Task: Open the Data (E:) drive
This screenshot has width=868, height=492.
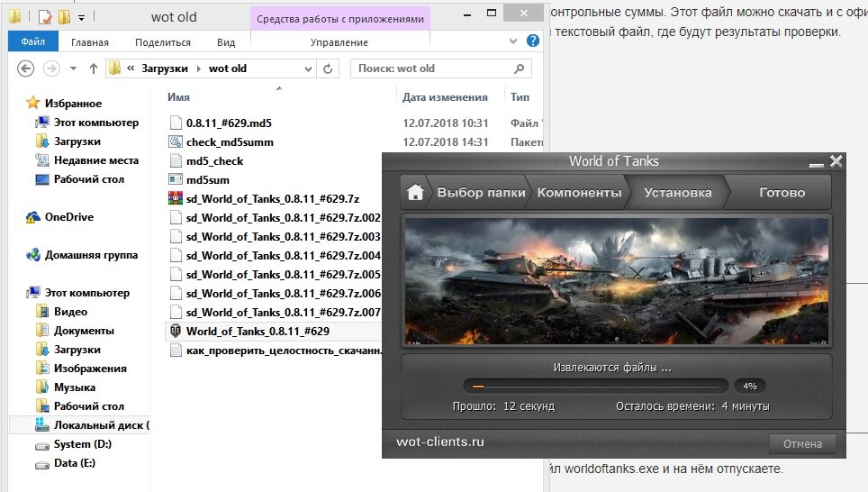Action: tap(74, 462)
